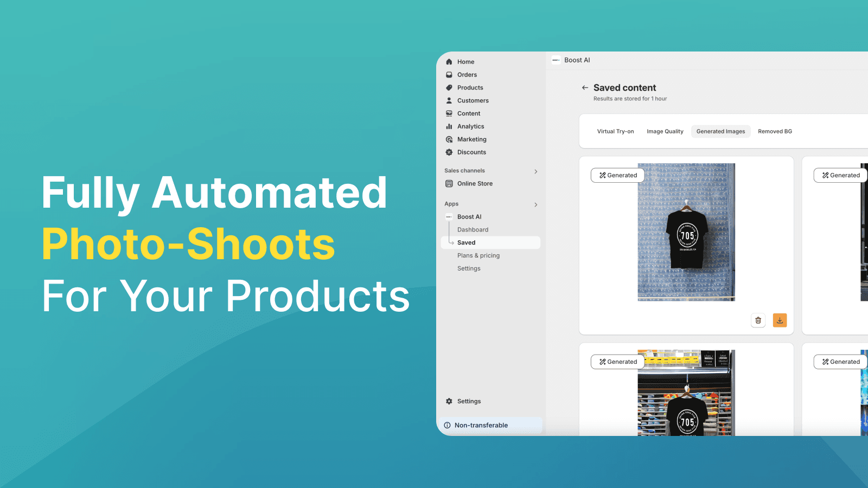Click the Home icon in sidebar
Viewport: 868px width, 488px height.
point(449,62)
